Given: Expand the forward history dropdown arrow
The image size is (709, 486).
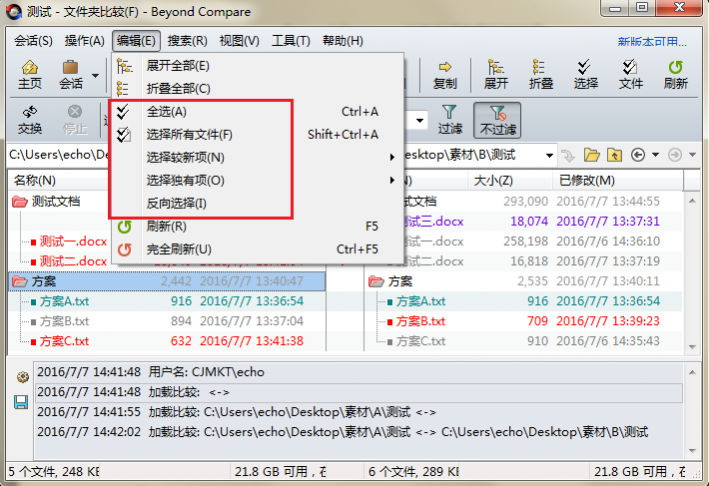Looking at the screenshot, I should coord(692,156).
